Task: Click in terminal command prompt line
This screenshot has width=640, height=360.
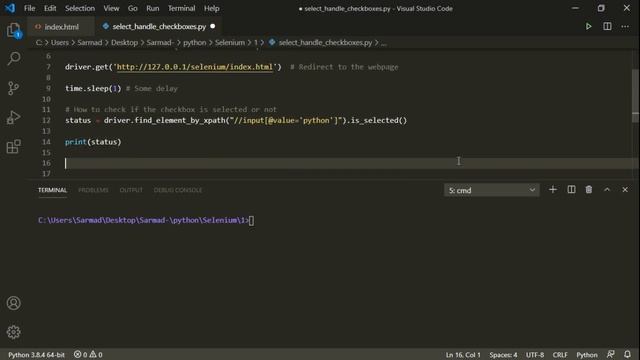Action: click(146, 220)
